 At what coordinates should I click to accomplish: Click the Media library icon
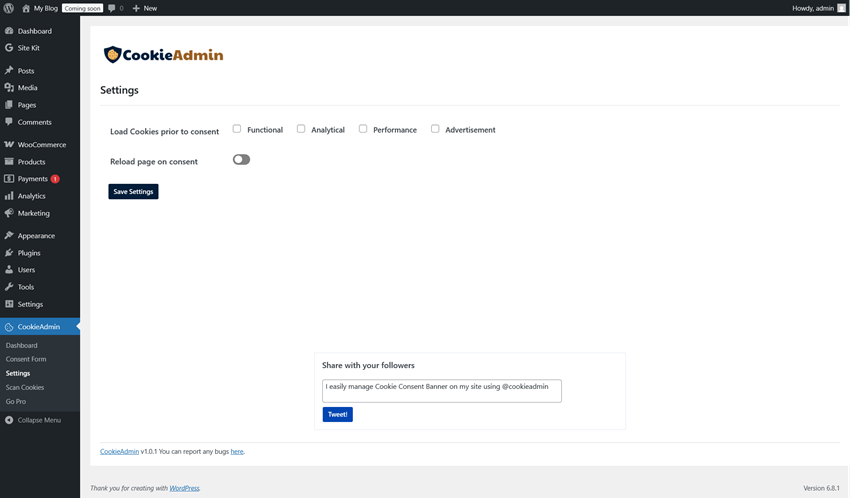[9, 87]
